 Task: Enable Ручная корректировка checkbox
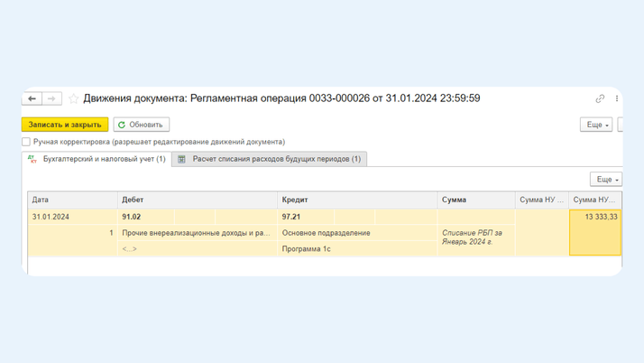[x=26, y=142]
